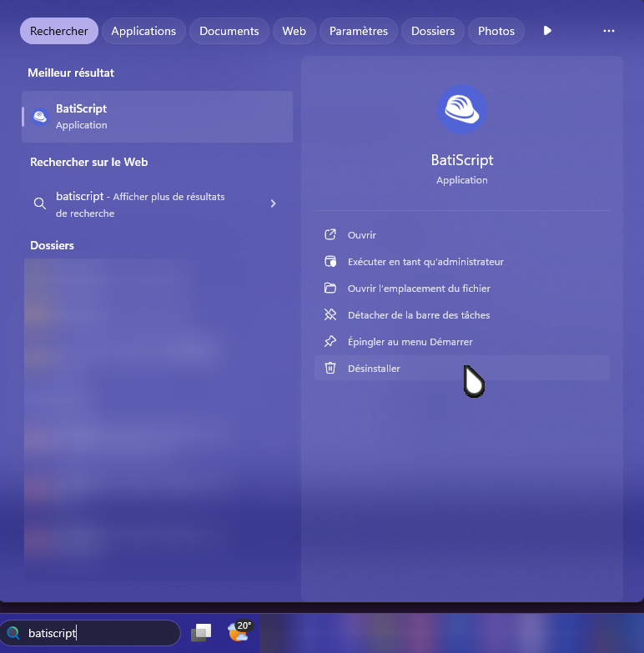This screenshot has height=653, width=644.
Task: Click the Désinstaller trash icon
Action: click(x=330, y=368)
